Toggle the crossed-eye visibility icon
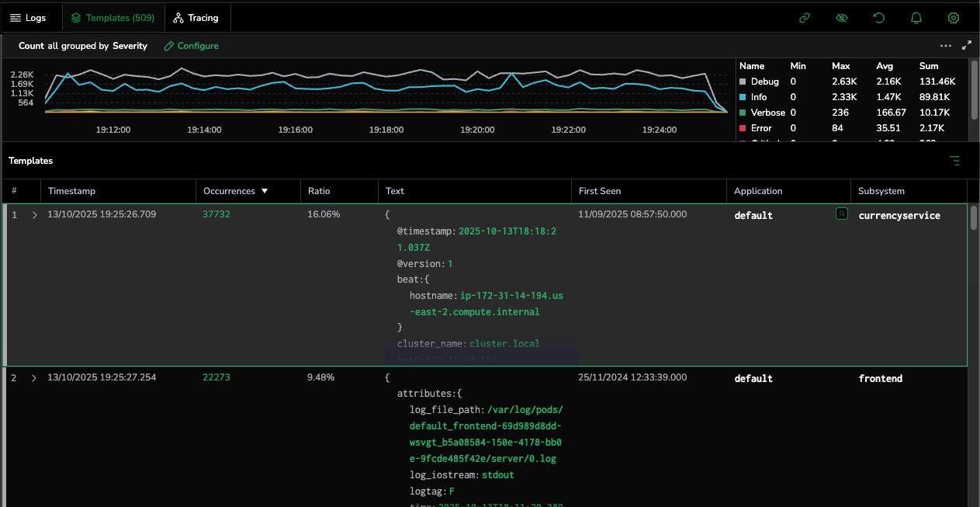 (842, 18)
